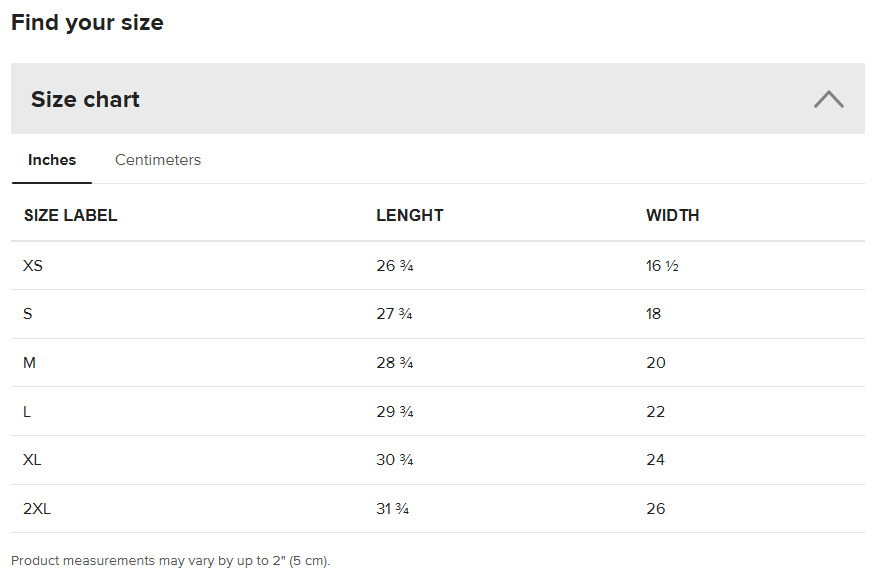Click the WIDTH column header
881x587 pixels.
[672, 215]
